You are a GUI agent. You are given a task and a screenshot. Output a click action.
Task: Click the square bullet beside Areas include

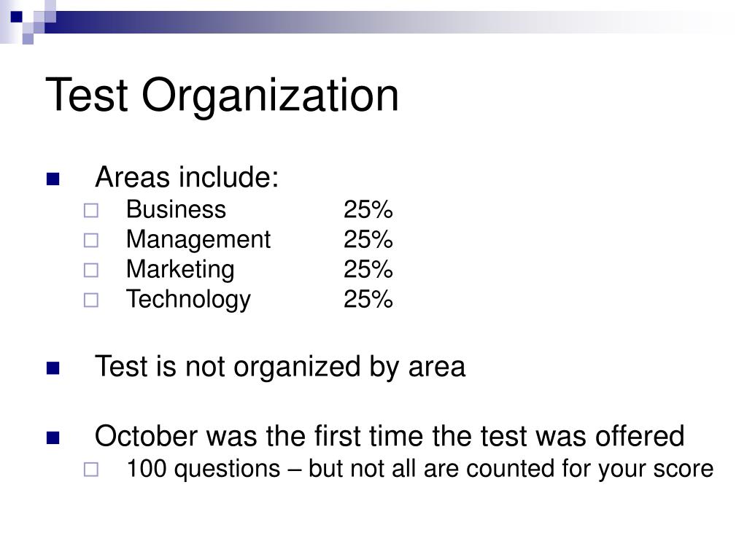click(x=53, y=179)
